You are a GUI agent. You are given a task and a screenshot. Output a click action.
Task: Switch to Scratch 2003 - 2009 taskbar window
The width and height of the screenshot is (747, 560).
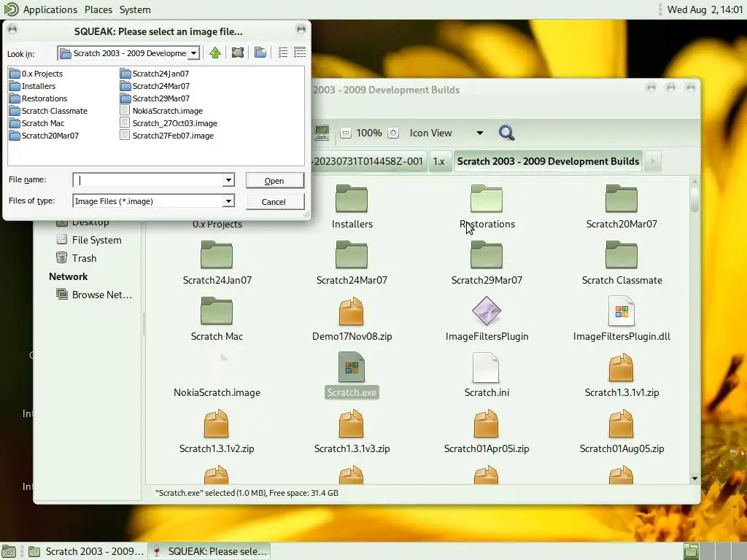[86, 551]
